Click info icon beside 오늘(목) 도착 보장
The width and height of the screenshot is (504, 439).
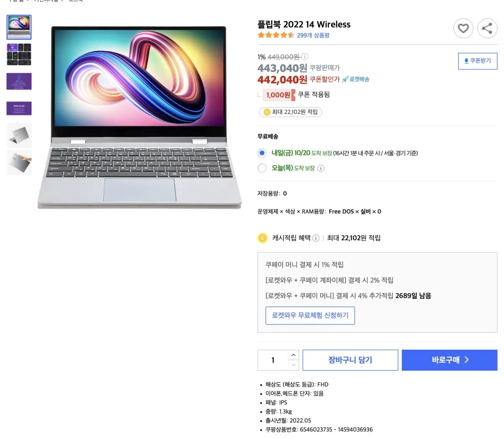tap(321, 168)
